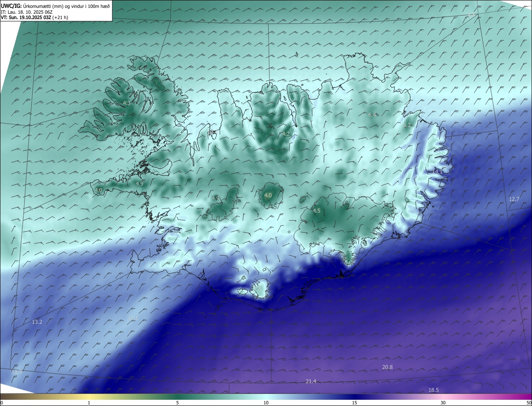This screenshot has height=406, width=532.
Task: Click the valid time 'VT: Sun. 19.10.2025 03Z (+21 h)'
Action: pyautogui.click(x=34, y=17)
